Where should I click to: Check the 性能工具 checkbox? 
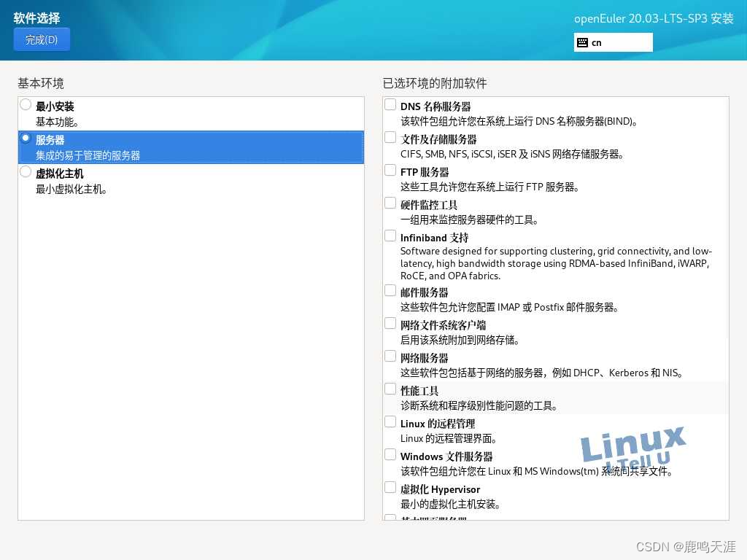[x=390, y=389]
